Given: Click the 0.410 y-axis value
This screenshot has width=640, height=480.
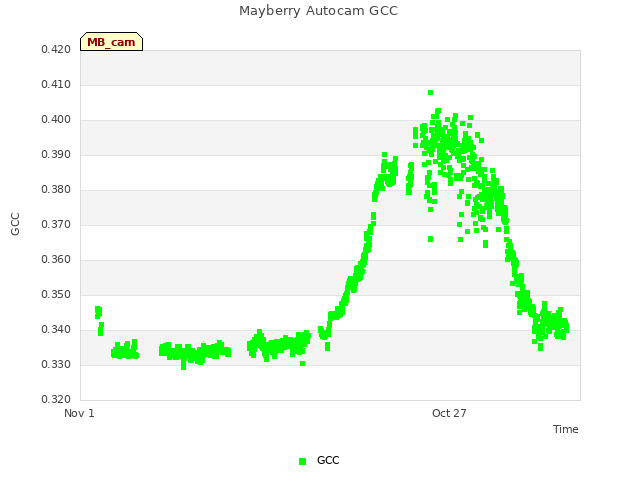Looking at the screenshot, I should click(56, 85).
